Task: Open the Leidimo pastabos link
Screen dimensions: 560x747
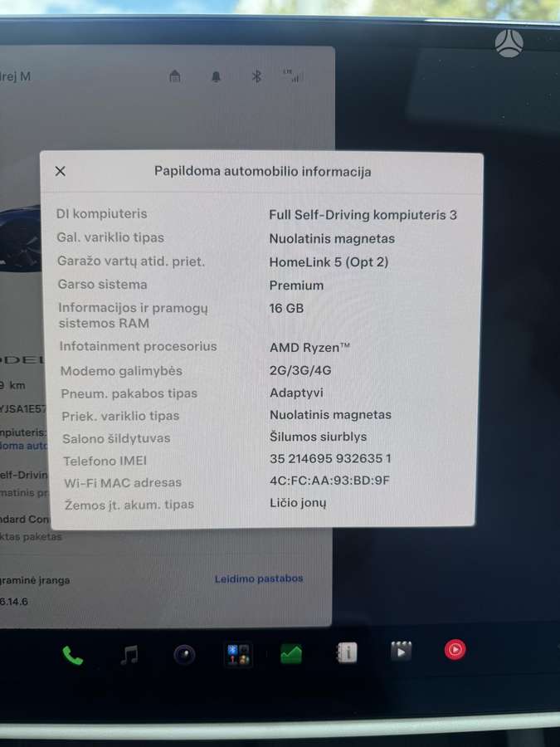Action: [259, 579]
